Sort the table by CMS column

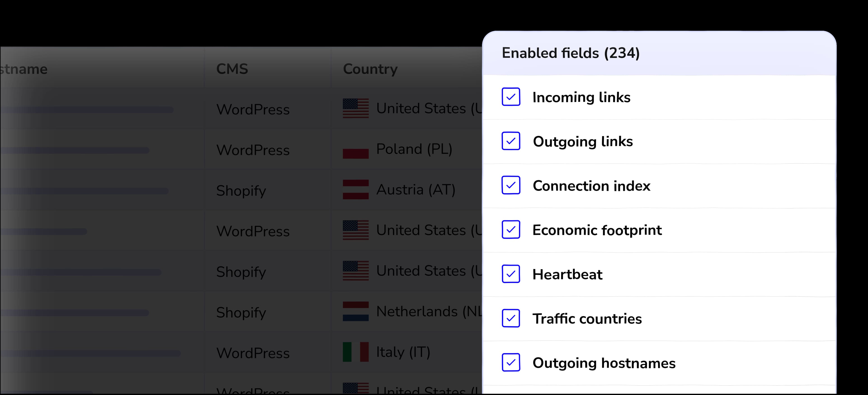click(x=232, y=69)
